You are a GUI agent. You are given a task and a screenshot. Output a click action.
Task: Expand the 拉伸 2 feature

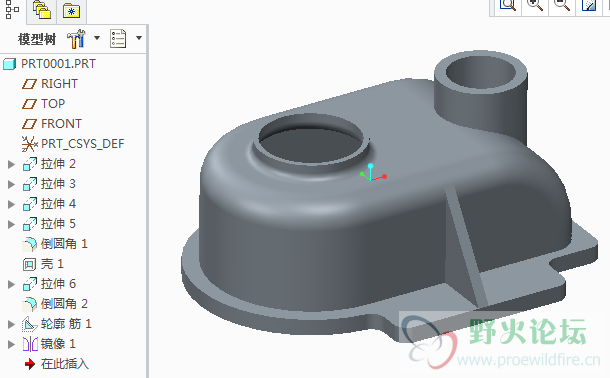(x=11, y=164)
